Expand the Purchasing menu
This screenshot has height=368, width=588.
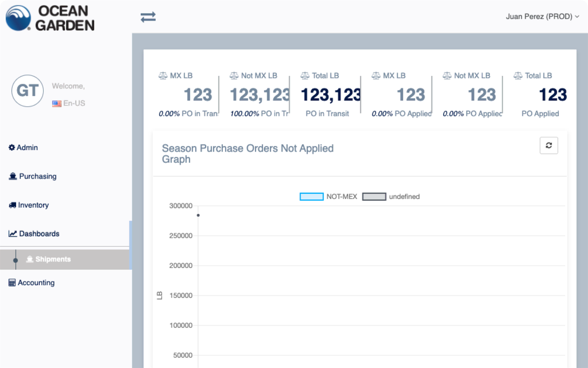pyautogui.click(x=38, y=176)
